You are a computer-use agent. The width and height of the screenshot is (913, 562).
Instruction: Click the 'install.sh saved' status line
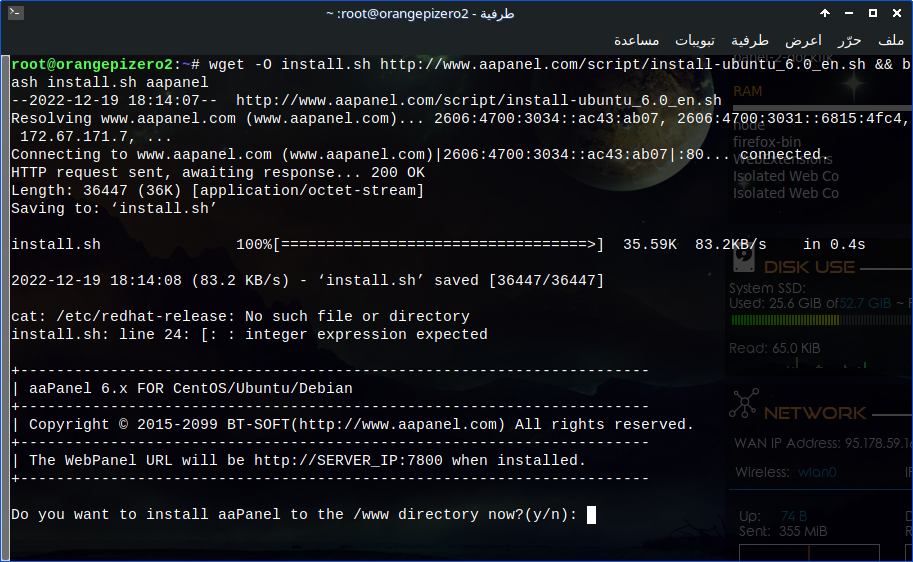307,281
